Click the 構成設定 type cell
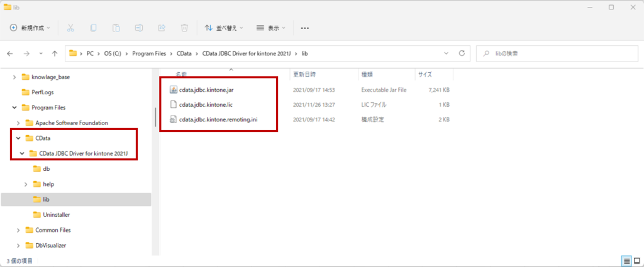Image resolution: width=644 pixels, height=267 pixels. [372, 120]
